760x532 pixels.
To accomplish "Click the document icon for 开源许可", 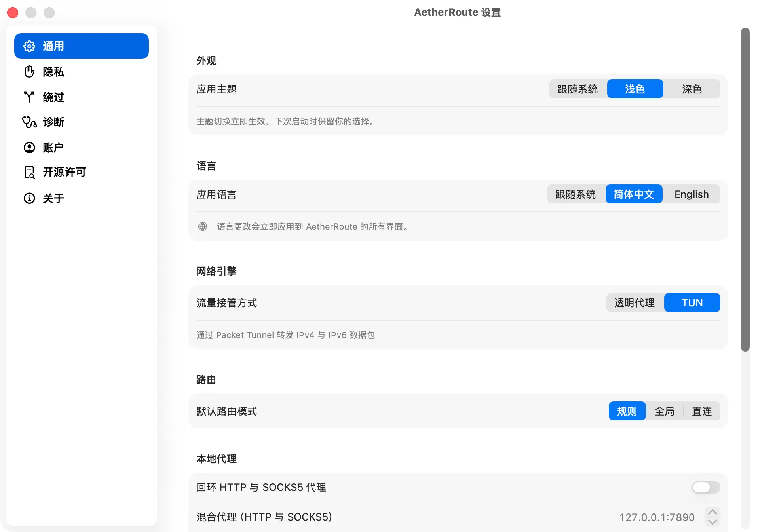I will coord(29,172).
